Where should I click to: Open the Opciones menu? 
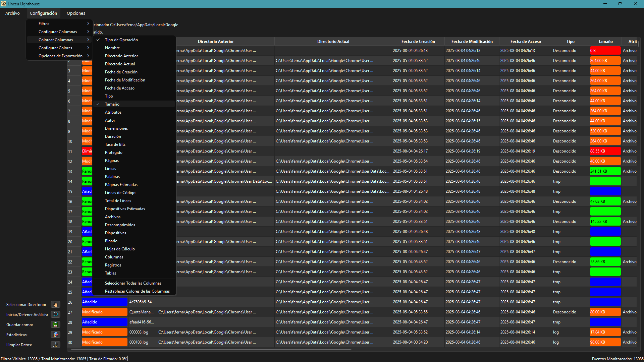[76, 13]
